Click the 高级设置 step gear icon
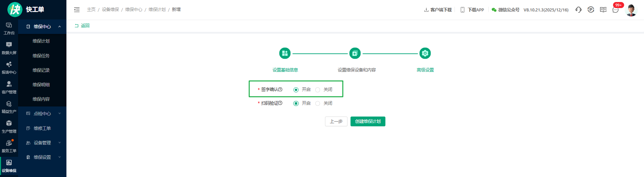The width and height of the screenshot is (644, 177). pos(425,53)
